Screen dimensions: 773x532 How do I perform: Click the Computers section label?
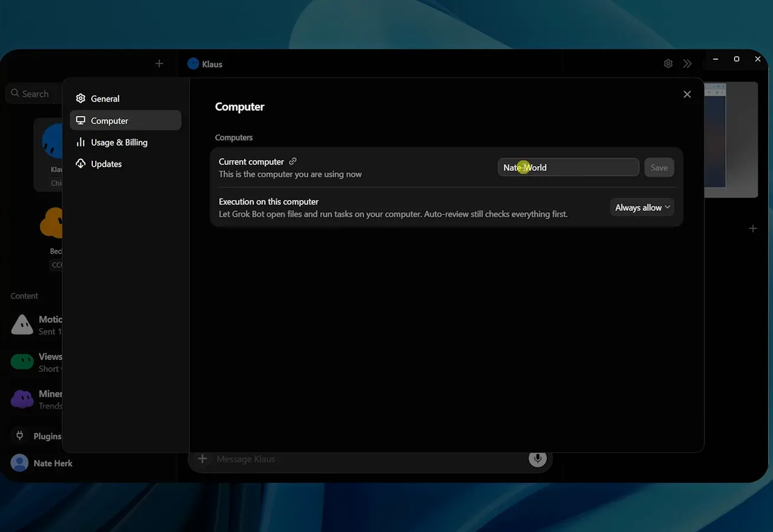point(233,137)
